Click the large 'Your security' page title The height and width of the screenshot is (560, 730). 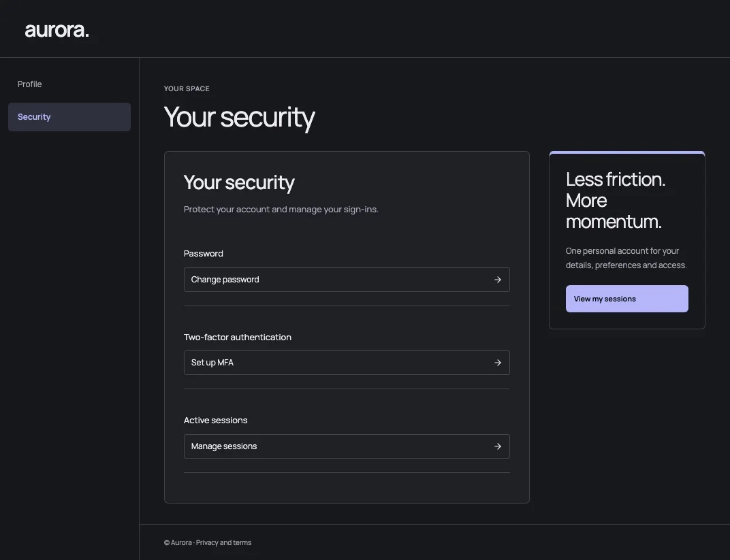[239, 117]
